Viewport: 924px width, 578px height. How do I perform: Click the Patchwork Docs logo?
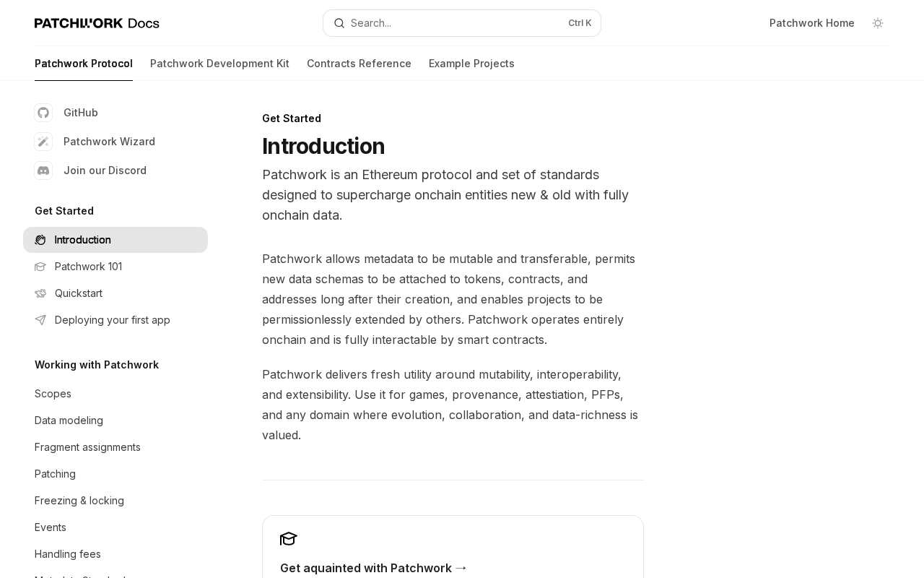point(97,23)
